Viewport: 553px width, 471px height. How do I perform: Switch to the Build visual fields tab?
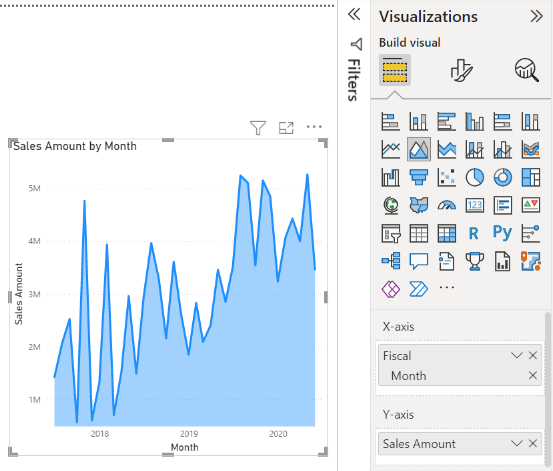(395, 70)
